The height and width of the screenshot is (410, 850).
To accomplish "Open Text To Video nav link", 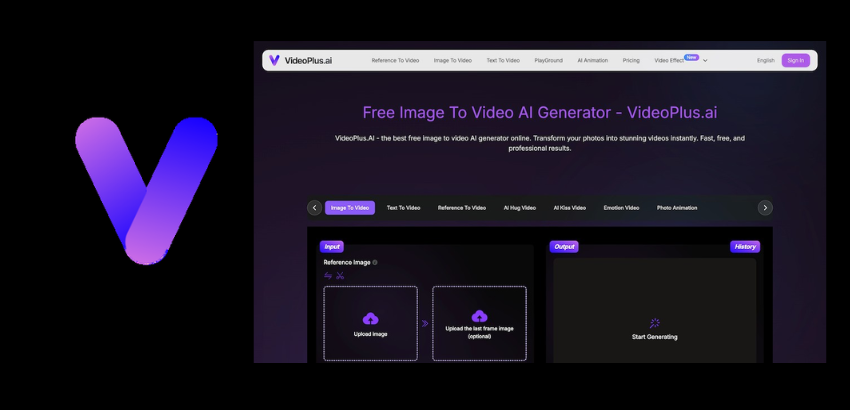I will point(503,61).
